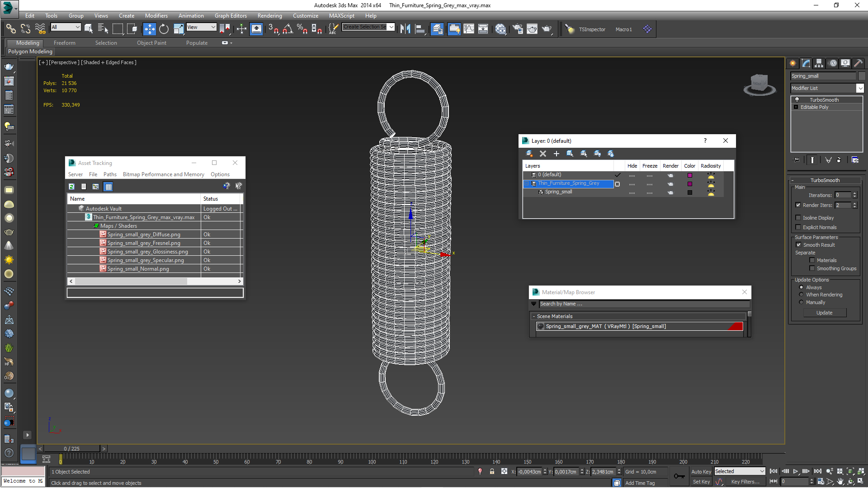
Task: Open the Select by Name dialog
Action: [103, 29]
